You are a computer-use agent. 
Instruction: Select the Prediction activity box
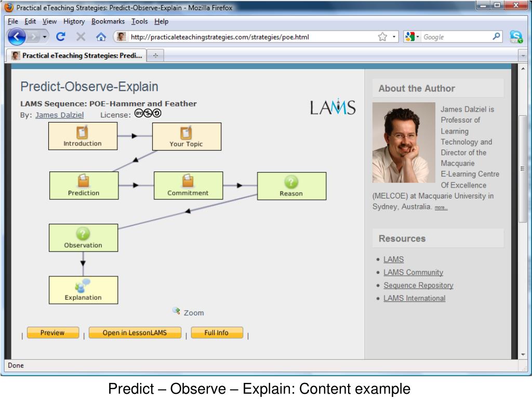click(x=84, y=185)
